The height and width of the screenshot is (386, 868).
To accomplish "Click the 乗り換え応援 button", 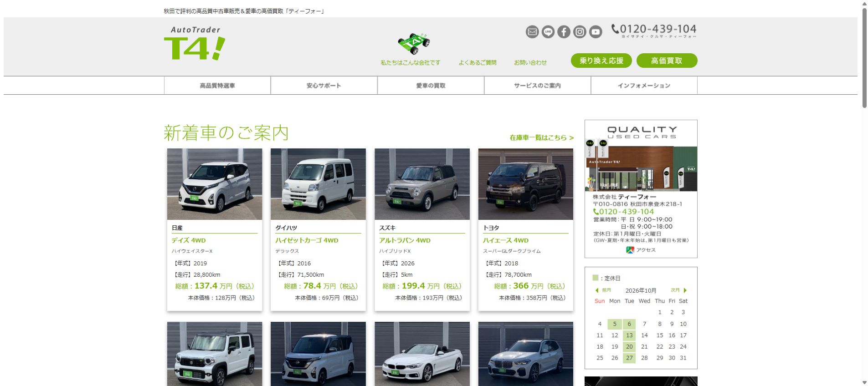I will (601, 61).
